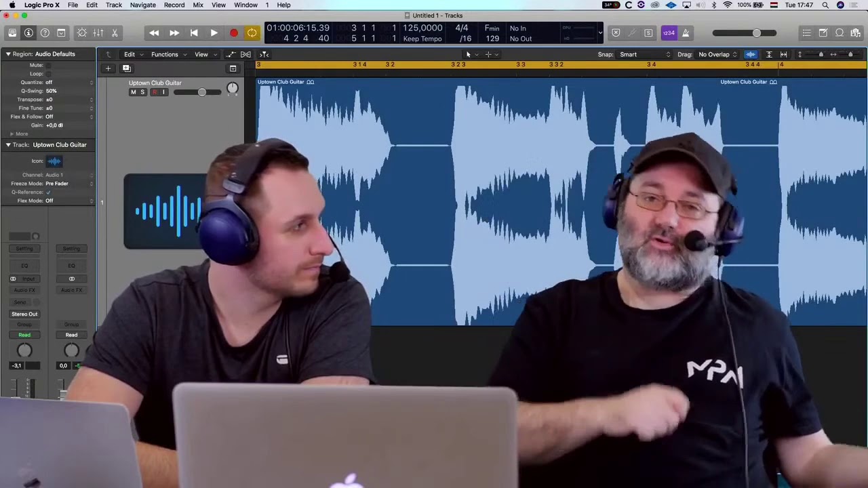Screen dimensions: 868x488
Task: Adjust the Uptown Club Guitar pan knob
Action: (233, 88)
